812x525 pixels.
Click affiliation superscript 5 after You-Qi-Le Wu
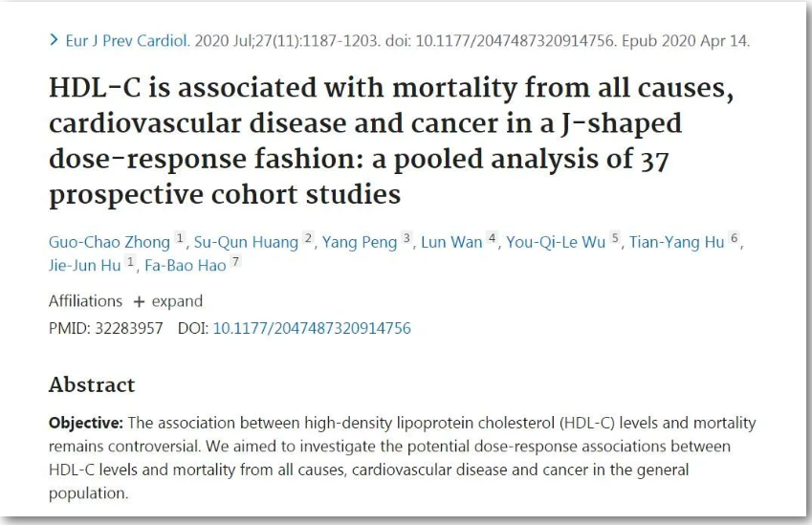pos(615,238)
